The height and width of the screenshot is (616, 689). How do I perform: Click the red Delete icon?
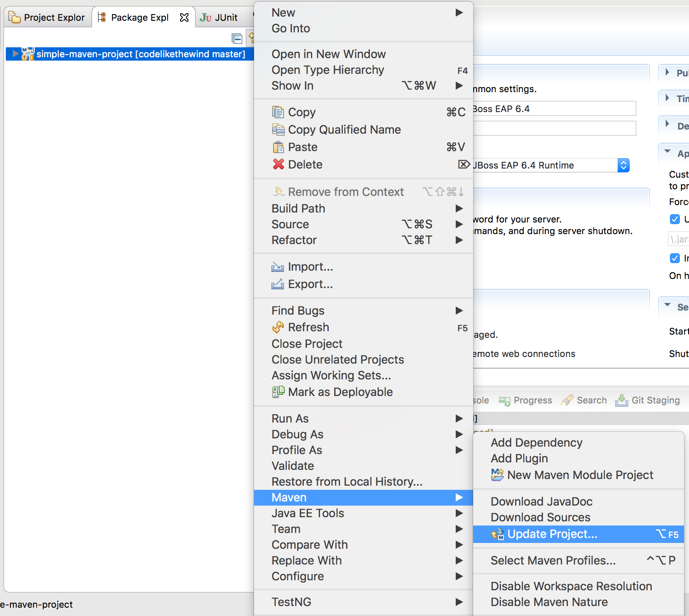[x=279, y=164]
